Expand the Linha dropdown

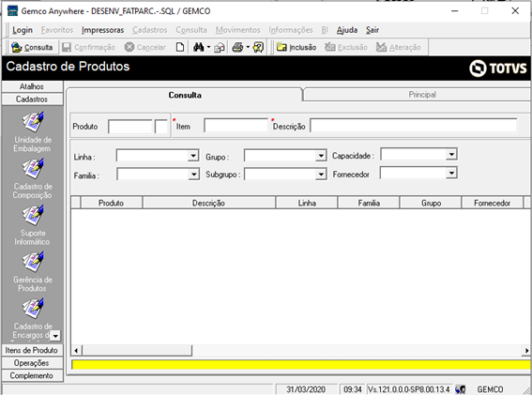tap(193, 156)
